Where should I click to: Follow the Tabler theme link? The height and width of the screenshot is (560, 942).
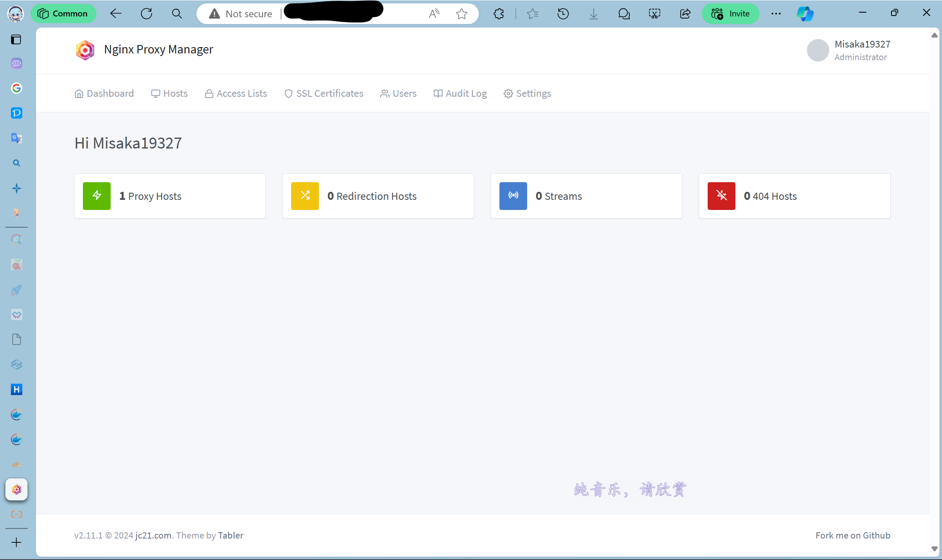pyautogui.click(x=231, y=536)
